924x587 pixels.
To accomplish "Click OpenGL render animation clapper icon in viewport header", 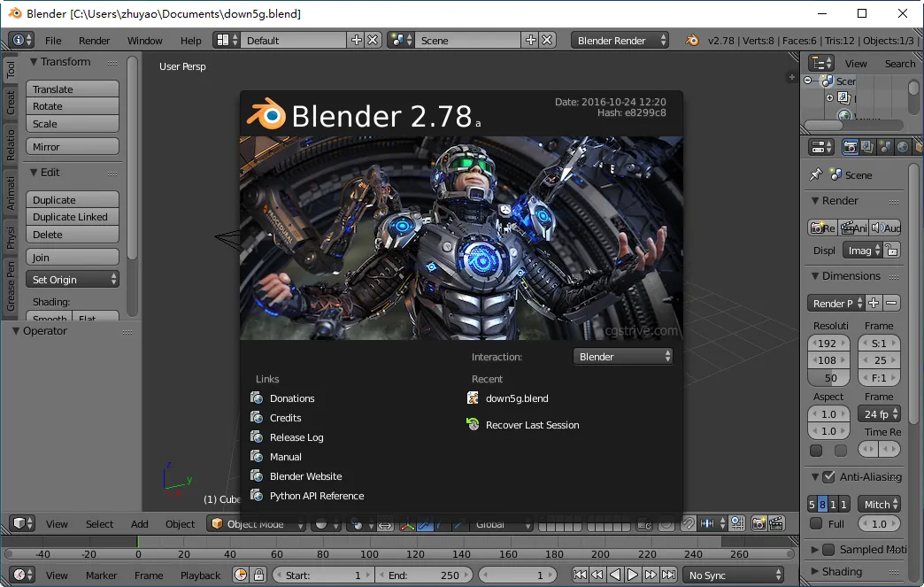I will pos(776,523).
